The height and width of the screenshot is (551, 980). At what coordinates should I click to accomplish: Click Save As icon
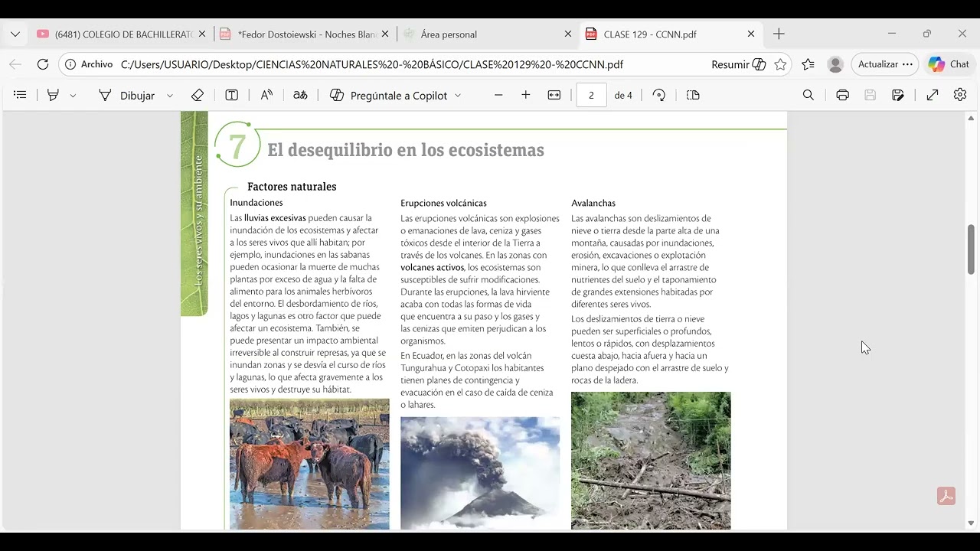coord(898,95)
